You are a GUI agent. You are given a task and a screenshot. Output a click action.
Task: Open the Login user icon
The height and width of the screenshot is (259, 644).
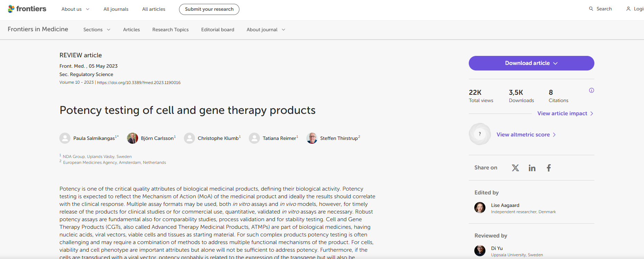628,9
